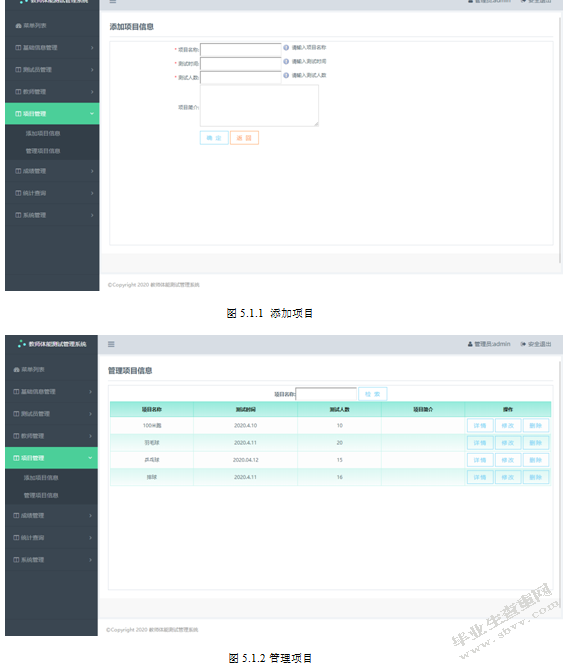Click 删除 for the 排球 row
The image size is (571, 665).
536,477
